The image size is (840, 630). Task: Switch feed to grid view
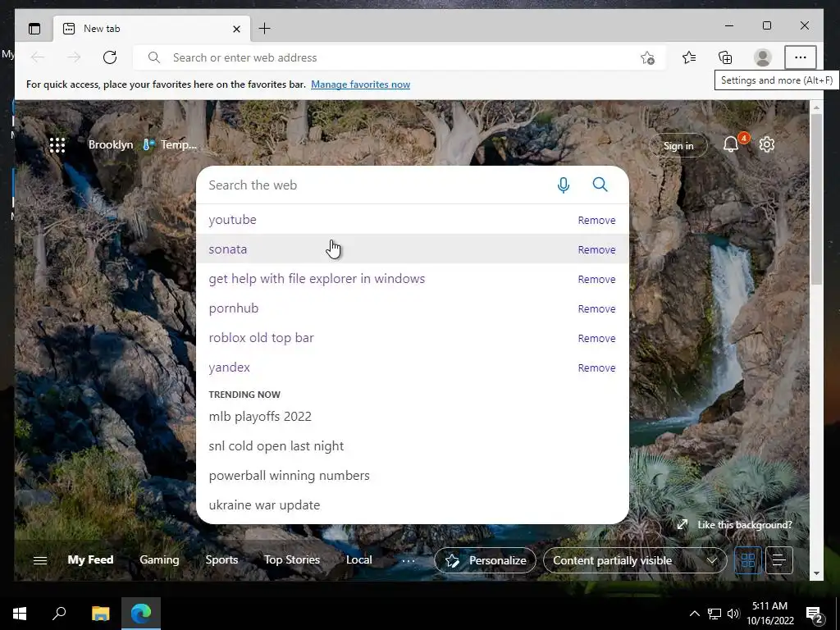pos(748,560)
